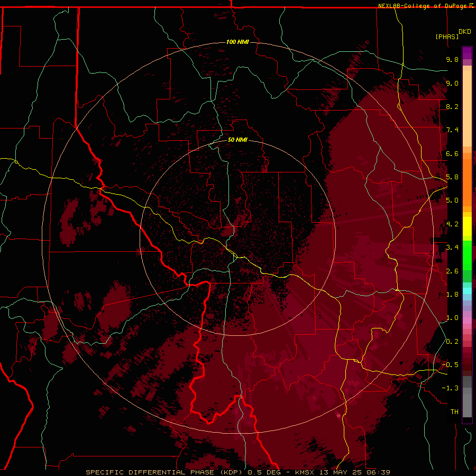Viewport: 476px width, 476px height.
Task: Select the 5.8 color scale value
Action: (452, 177)
